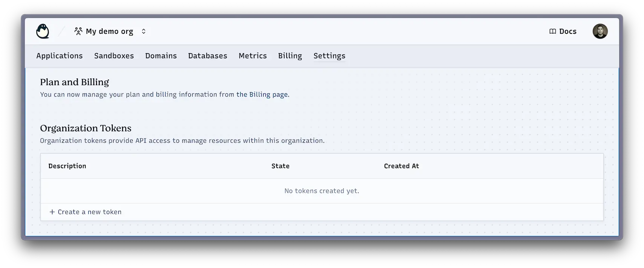
Task: Click the Created At column header
Action: point(401,166)
